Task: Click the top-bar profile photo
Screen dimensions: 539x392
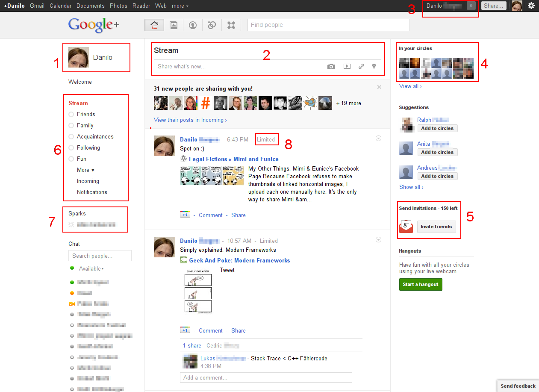Action: tap(517, 6)
